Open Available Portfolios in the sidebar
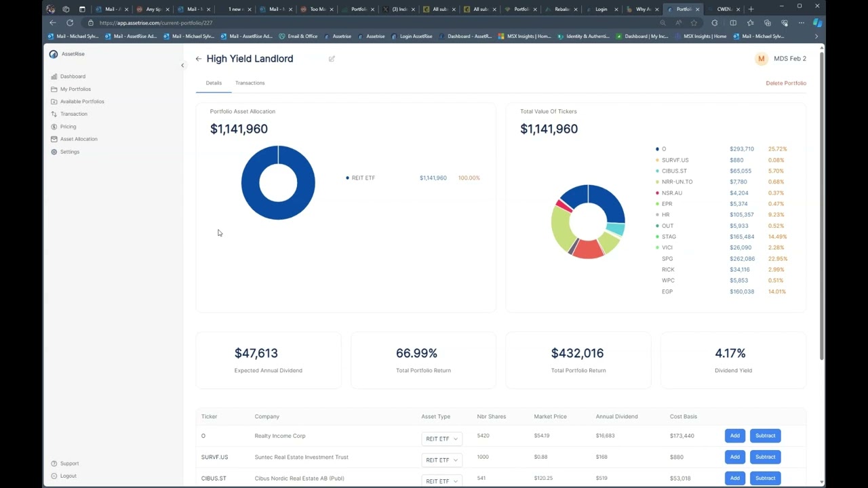Screen dimensions: 868x488 click(x=82, y=102)
